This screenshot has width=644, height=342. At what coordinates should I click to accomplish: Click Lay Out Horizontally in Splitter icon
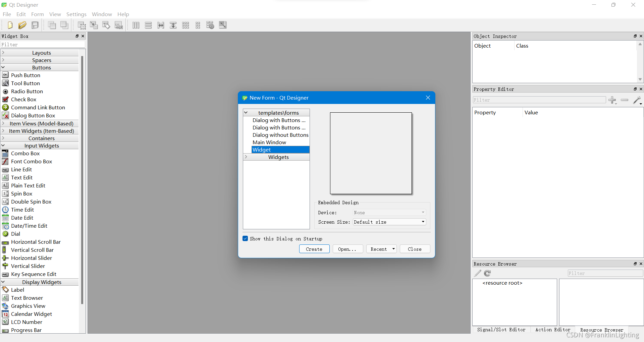coord(161,25)
